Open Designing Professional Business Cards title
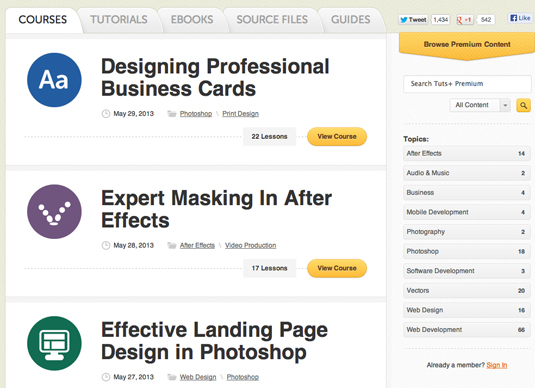 pyautogui.click(x=215, y=77)
